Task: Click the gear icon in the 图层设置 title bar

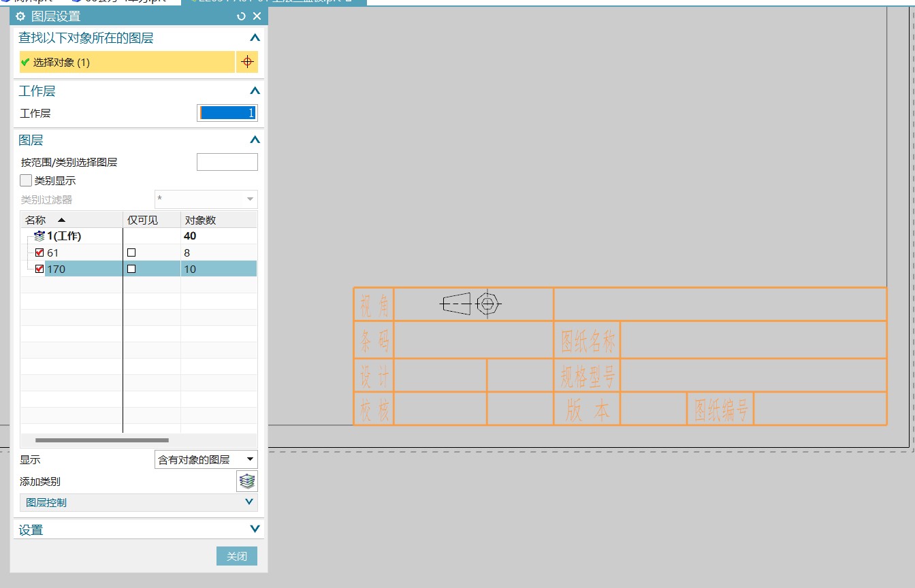Action: 20,16
